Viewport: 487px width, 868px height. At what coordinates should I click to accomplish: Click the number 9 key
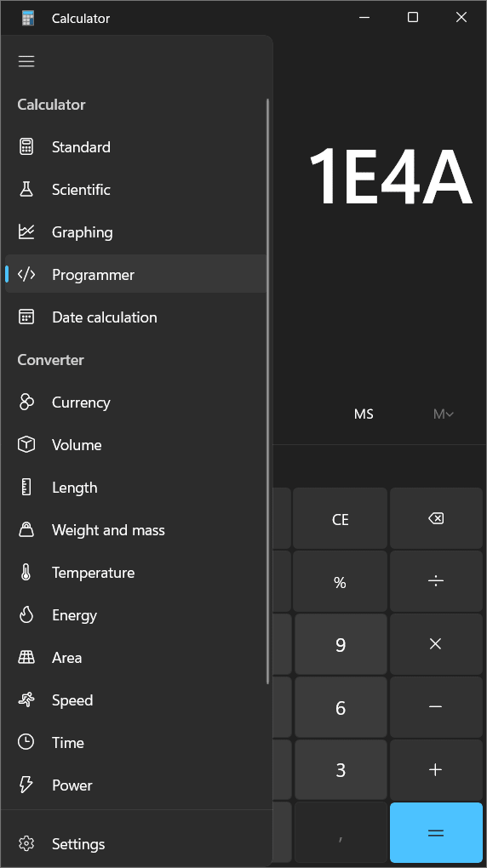coord(341,644)
